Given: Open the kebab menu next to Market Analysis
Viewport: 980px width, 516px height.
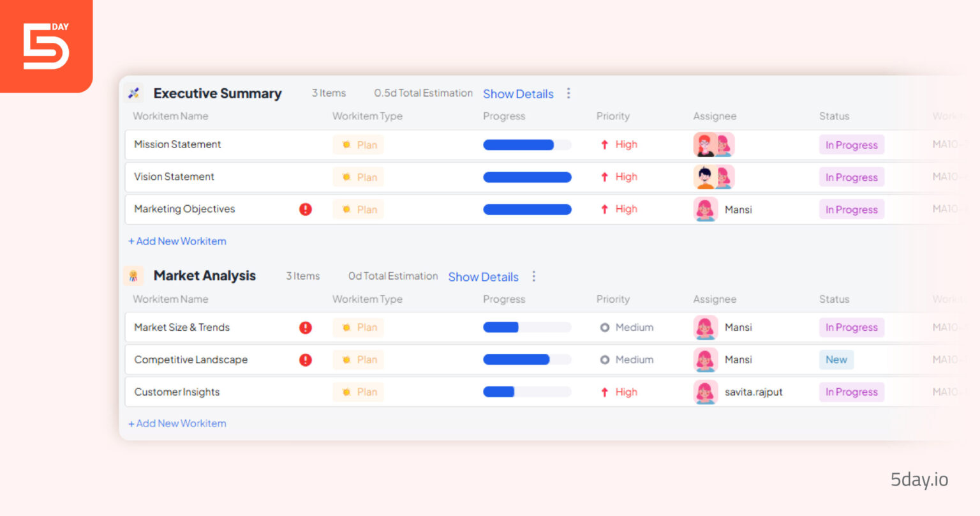Looking at the screenshot, I should [533, 277].
